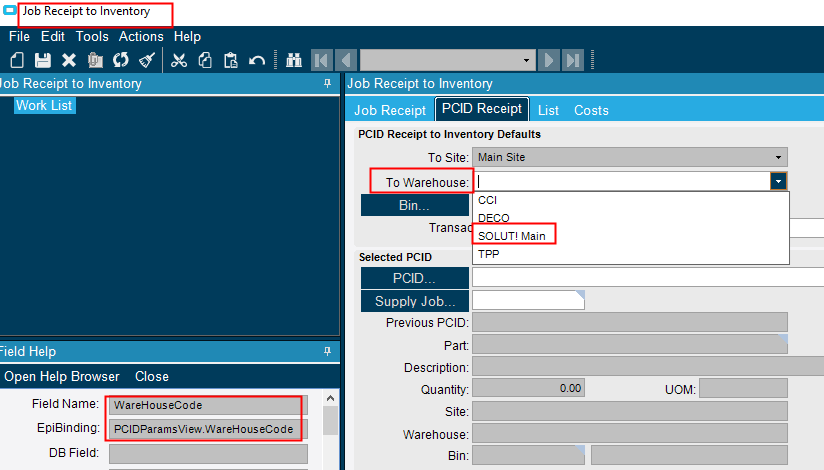Click the Refresh toolbar icon

click(x=121, y=60)
